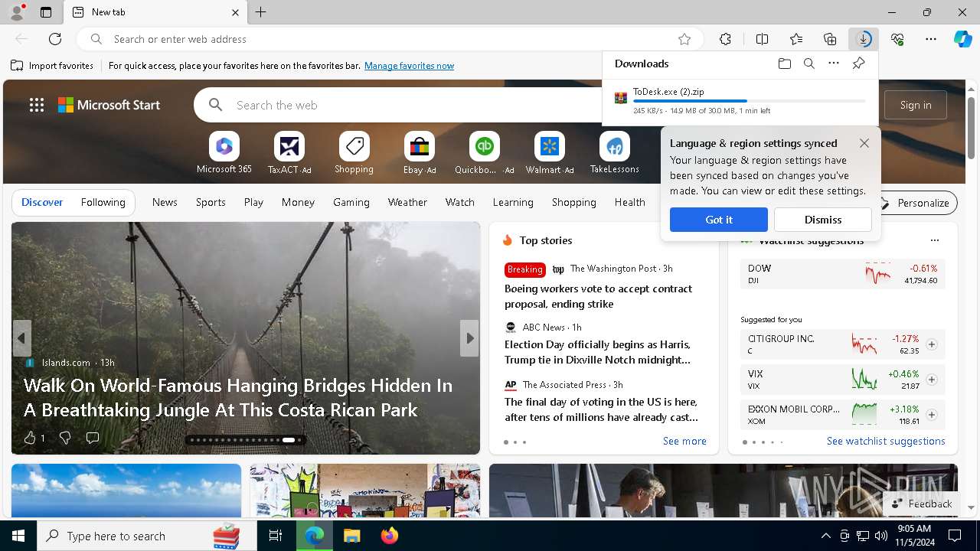Add VIX to watchlist
Image resolution: width=980 pixels, height=551 pixels.
coord(932,380)
